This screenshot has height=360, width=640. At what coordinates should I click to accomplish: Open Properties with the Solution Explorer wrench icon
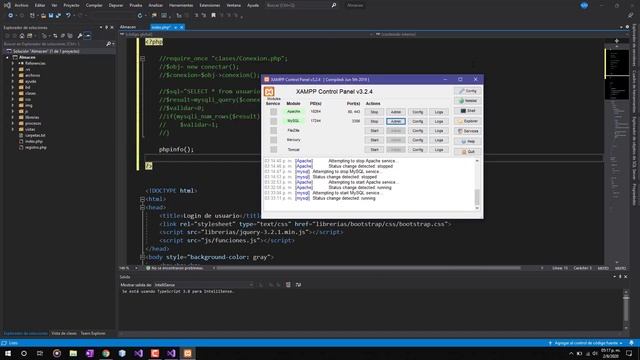pos(80,36)
